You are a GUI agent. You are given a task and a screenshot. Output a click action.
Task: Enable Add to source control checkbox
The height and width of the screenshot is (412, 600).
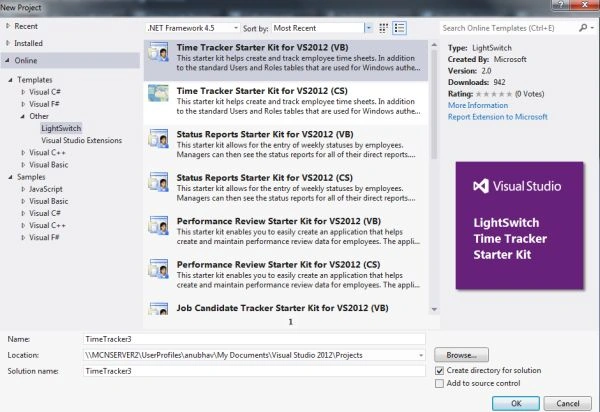439,383
